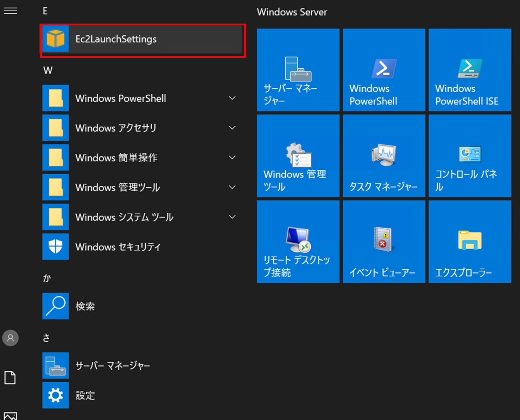Expand the Windows 簡単操作 folder chevron
Image resolution: width=520 pixels, height=420 pixels.
click(x=232, y=157)
